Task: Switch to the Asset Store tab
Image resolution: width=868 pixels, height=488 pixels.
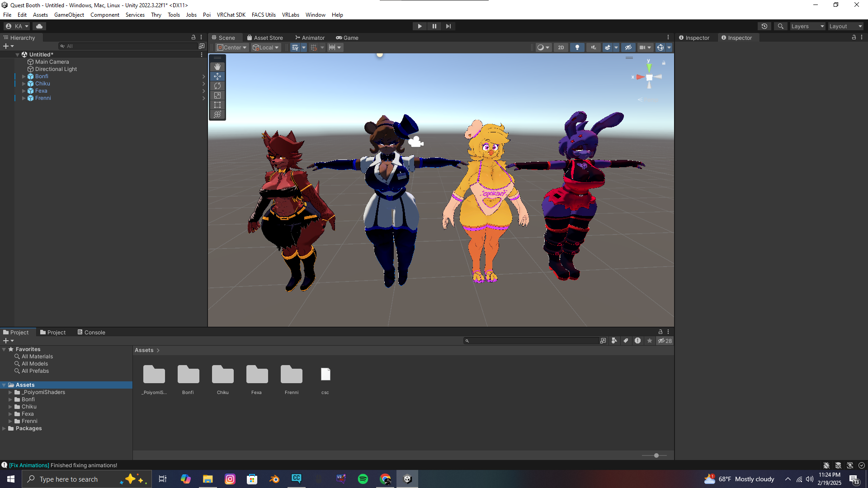Action: coord(265,38)
